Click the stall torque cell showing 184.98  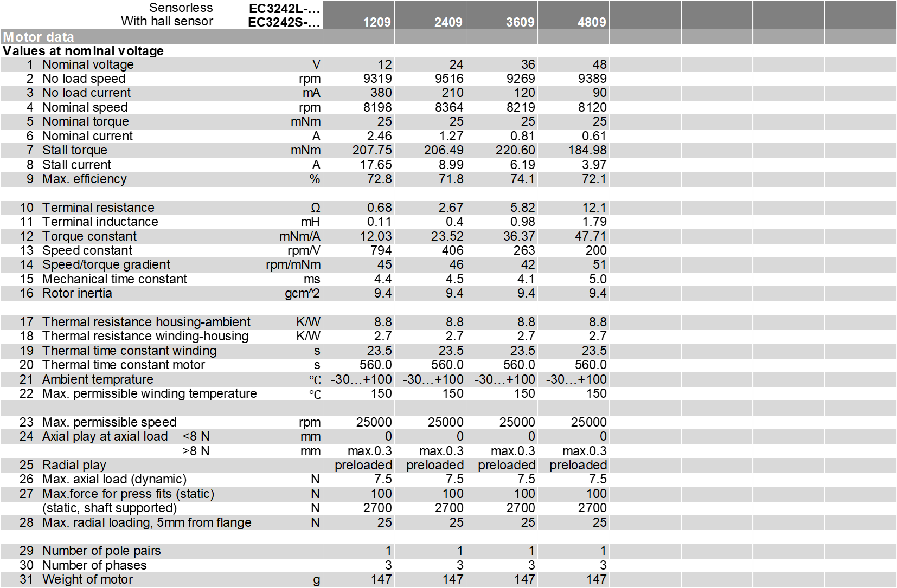tap(587, 150)
